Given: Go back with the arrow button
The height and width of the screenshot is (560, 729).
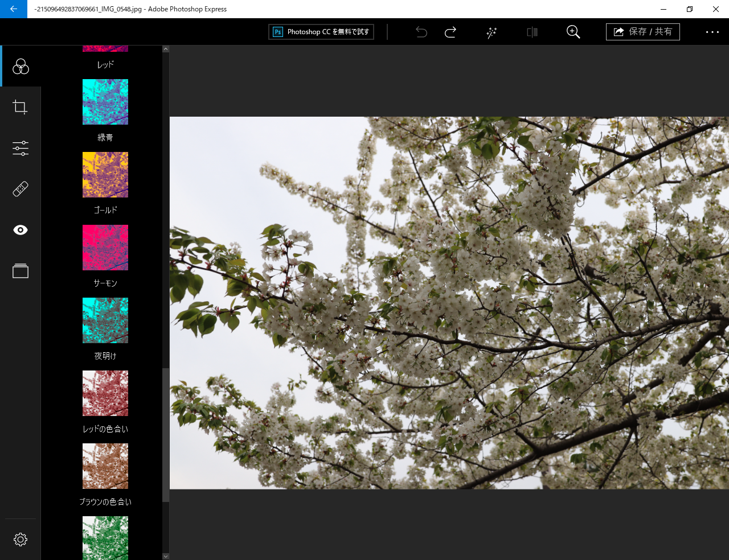Looking at the screenshot, I should point(14,9).
